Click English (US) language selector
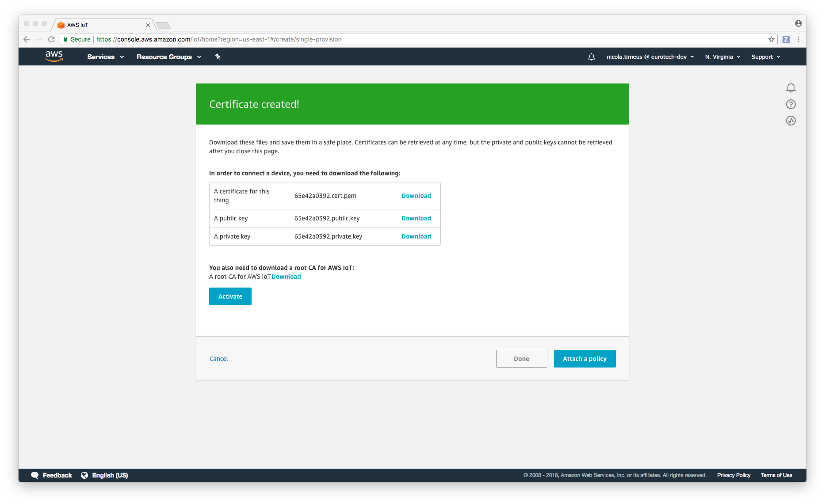The height and width of the screenshot is (504, 825). pyautogui.click(x=110, y=475)
